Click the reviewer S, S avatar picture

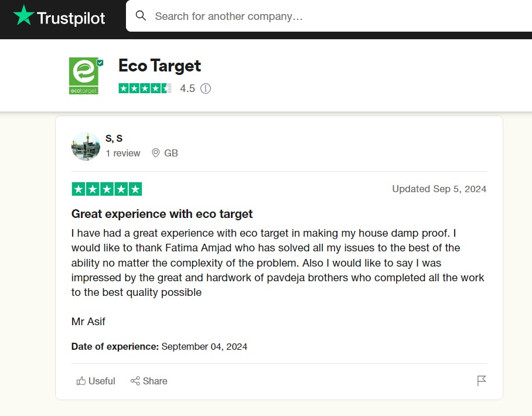[86, 146]
